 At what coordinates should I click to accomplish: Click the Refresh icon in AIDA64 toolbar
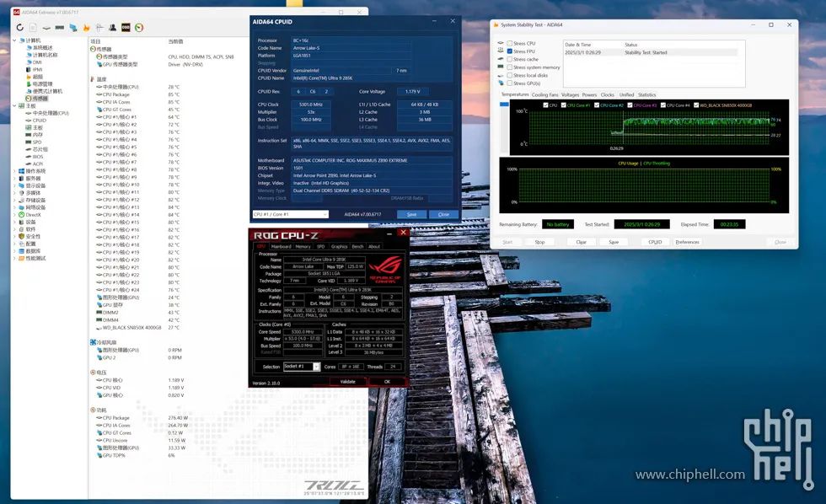tap(19, 27)
